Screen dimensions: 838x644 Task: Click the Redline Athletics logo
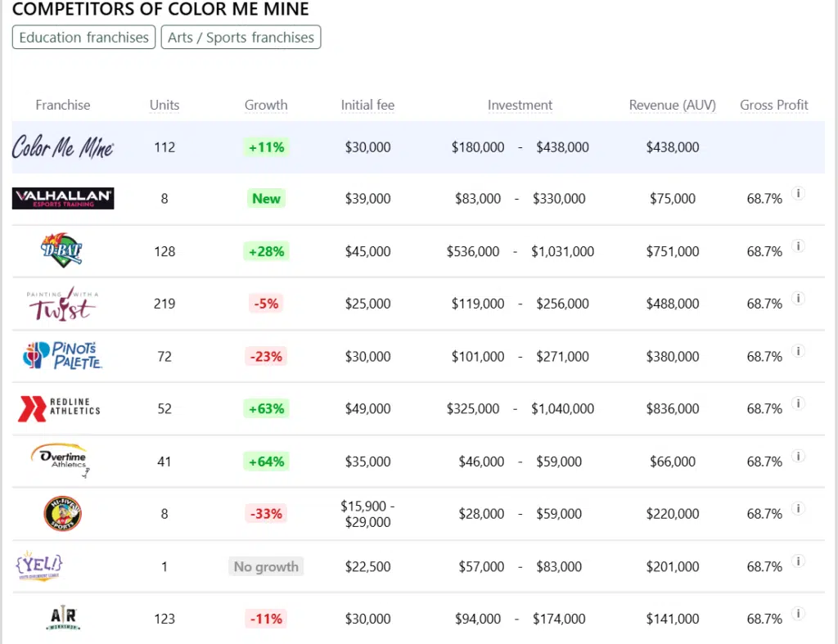59,408
